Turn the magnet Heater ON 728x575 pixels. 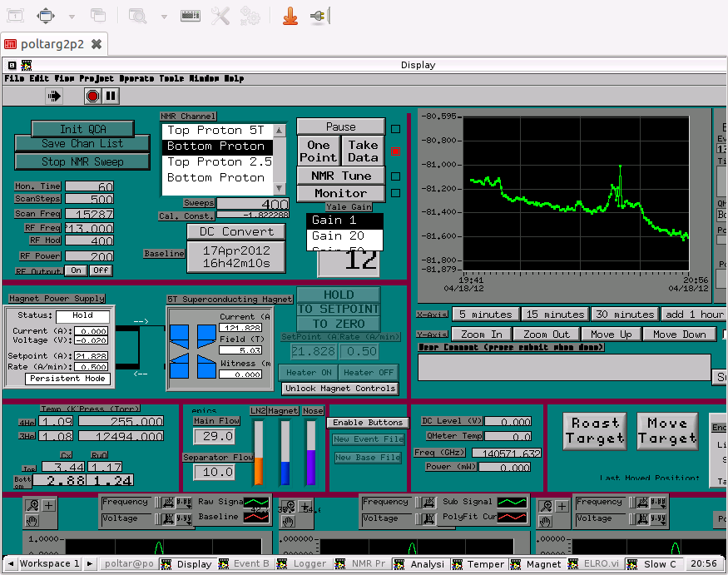pyautogui.click(x=309, y=373)
